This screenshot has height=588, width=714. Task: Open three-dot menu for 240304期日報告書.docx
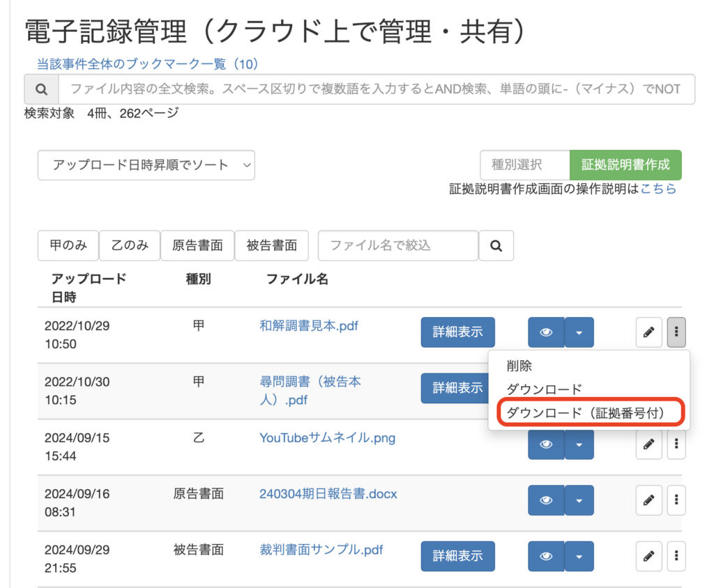[676, 500]
